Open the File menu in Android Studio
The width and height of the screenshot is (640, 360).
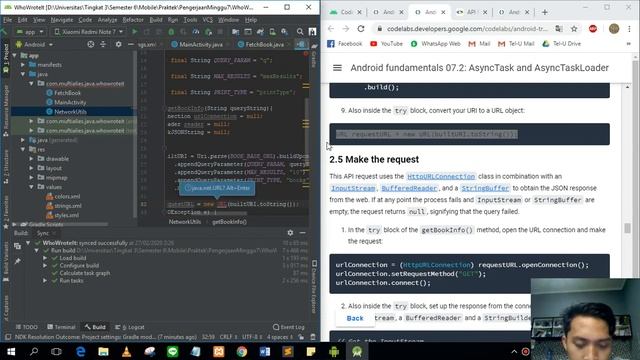8,20
